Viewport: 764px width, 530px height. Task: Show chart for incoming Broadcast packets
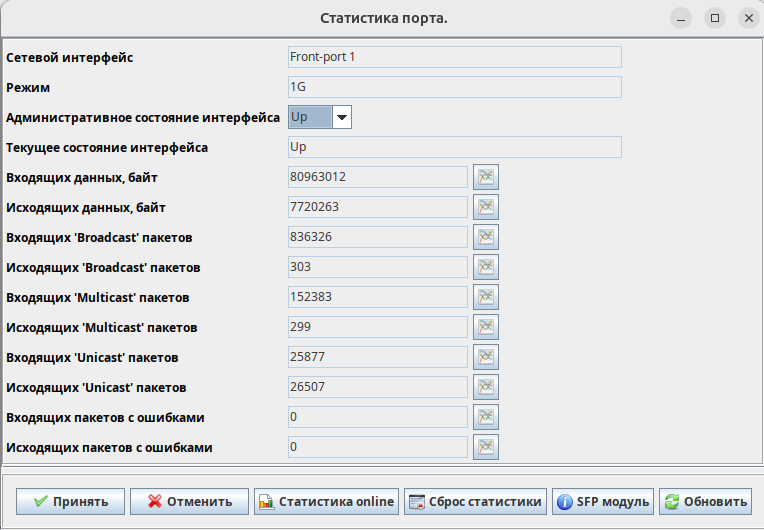click(x=486, y=237)
